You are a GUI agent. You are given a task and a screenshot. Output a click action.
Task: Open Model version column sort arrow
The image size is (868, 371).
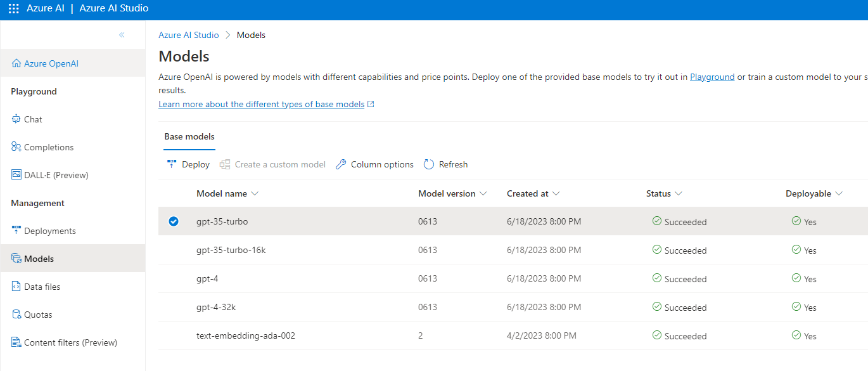click(483, 193)
